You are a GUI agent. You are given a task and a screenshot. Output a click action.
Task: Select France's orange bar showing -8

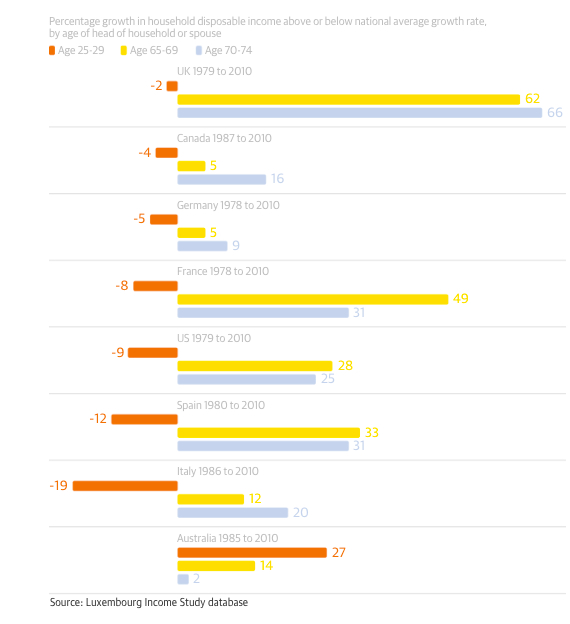click(156, 286)
